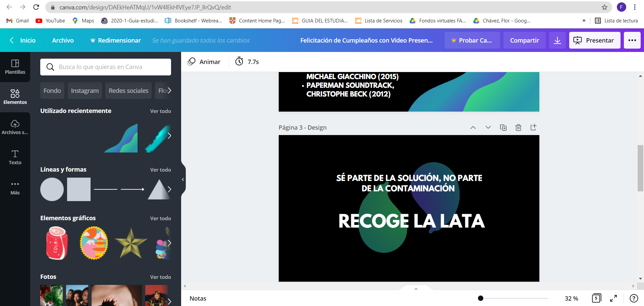Adjust the zoom slider handle
644x306 pixels.
pos(481,298)
